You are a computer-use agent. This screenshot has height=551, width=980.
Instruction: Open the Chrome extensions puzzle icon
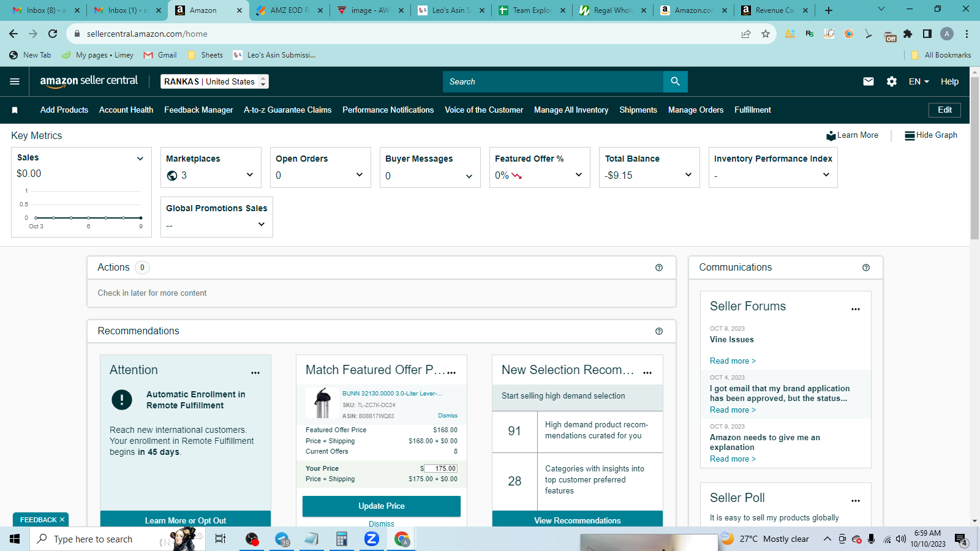[908, 34]
